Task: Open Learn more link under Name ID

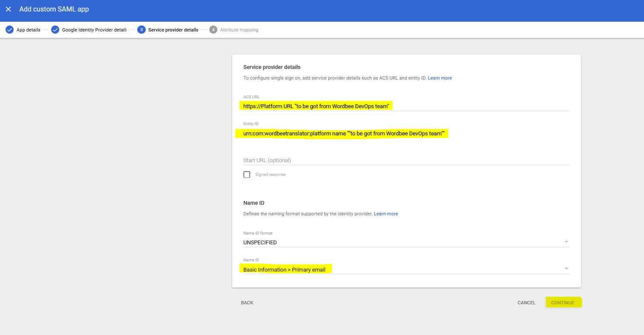Action: coord(386,214)
